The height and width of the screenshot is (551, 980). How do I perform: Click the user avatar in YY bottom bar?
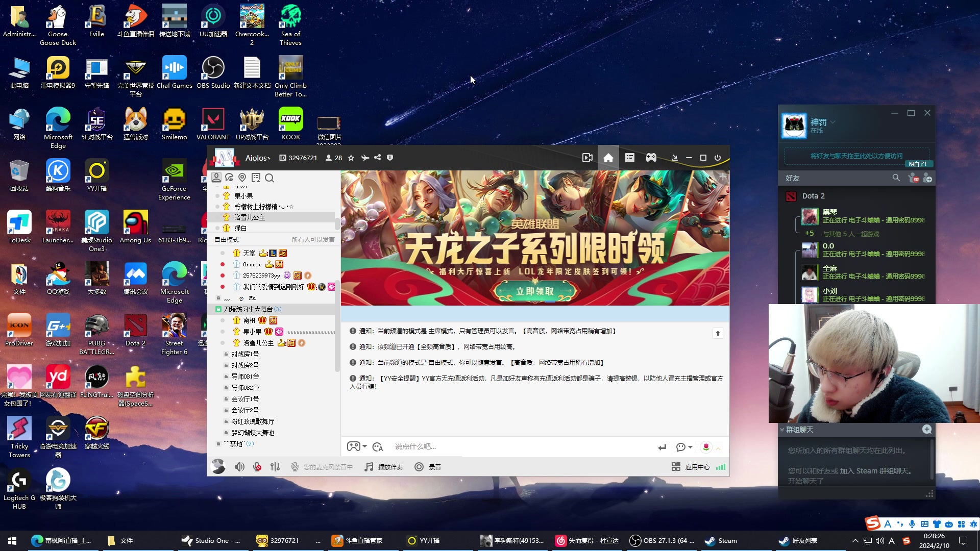pos(218,466)
